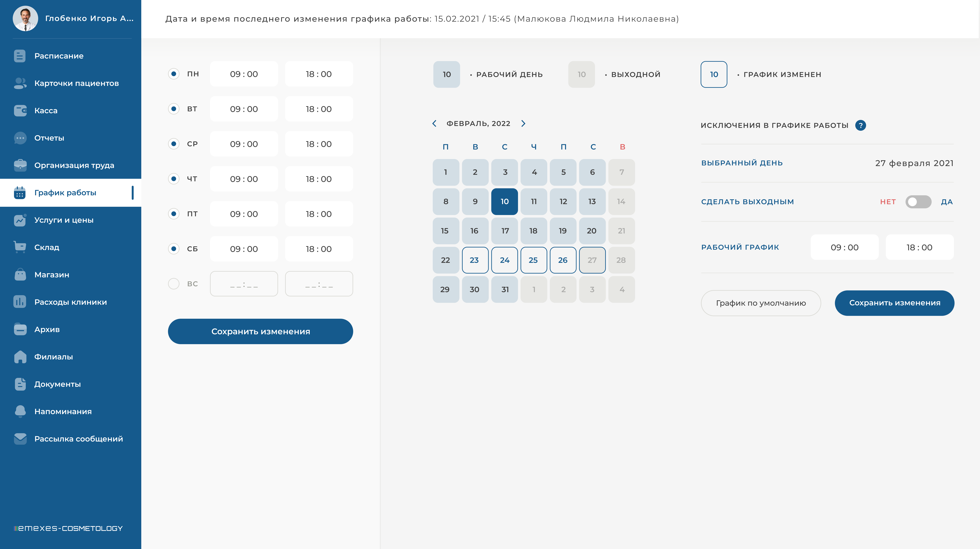Click the Расписание sidebar icon

20,56
